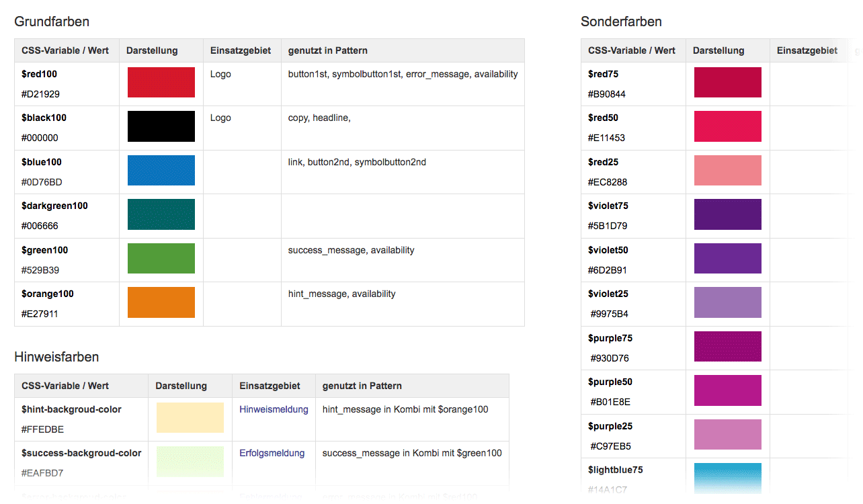Click the hex value #B90844

click(607, 94)
